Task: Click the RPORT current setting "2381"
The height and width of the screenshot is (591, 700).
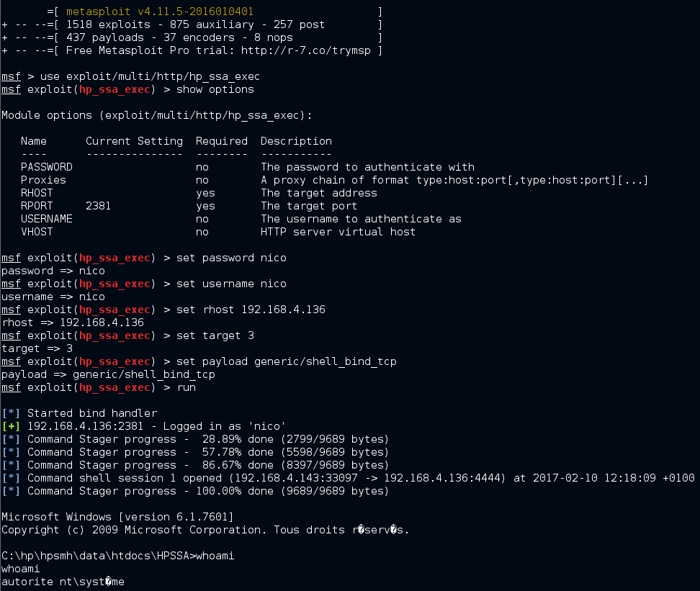Action: click(x=98, y=206)
